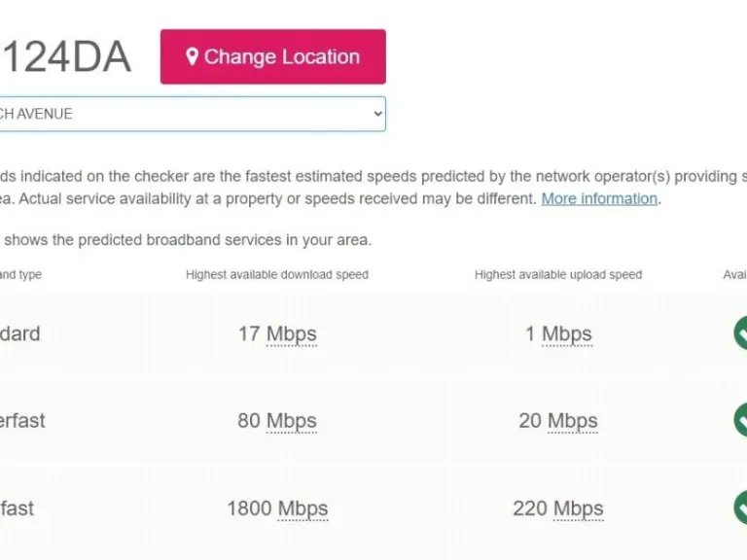Open the More information link
The width and height of the screenshot is (747, 560).
point(599,198)
